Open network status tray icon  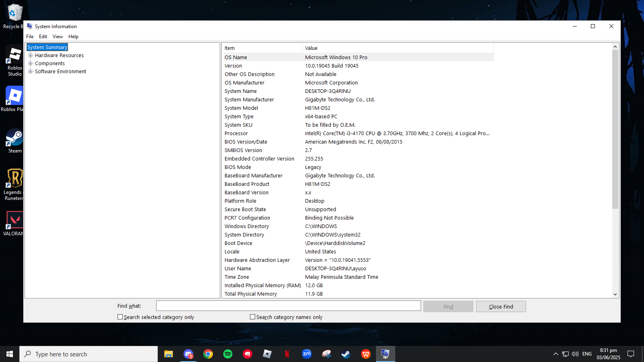[566, 354]
